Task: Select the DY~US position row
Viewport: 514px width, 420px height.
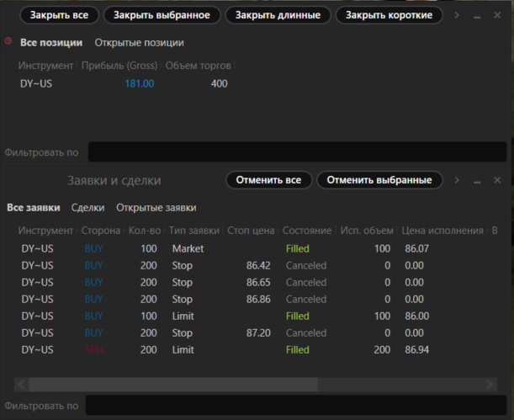Action: point(126,83)
